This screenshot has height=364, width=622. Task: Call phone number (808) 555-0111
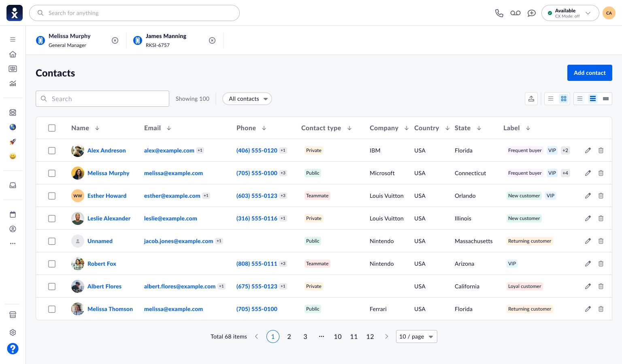pos(257,264)
